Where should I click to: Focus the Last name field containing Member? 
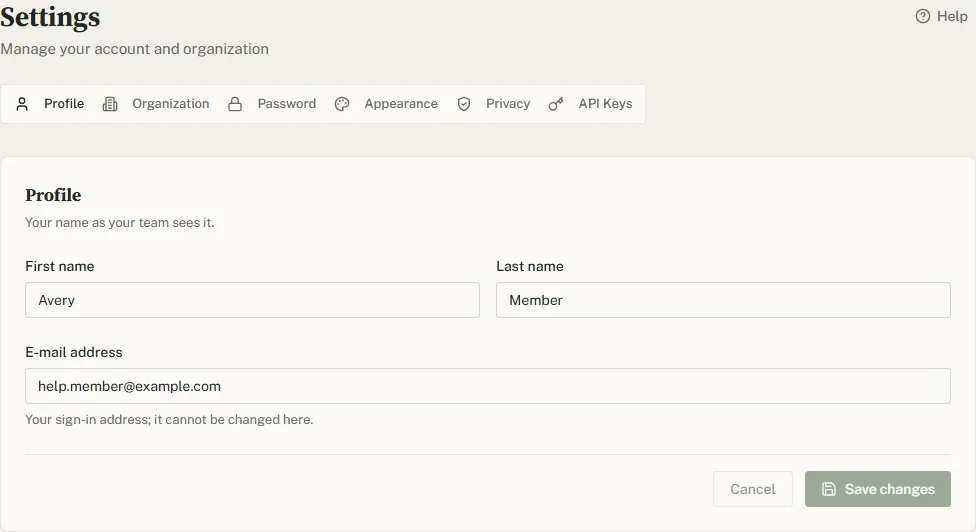pos(723,300)
